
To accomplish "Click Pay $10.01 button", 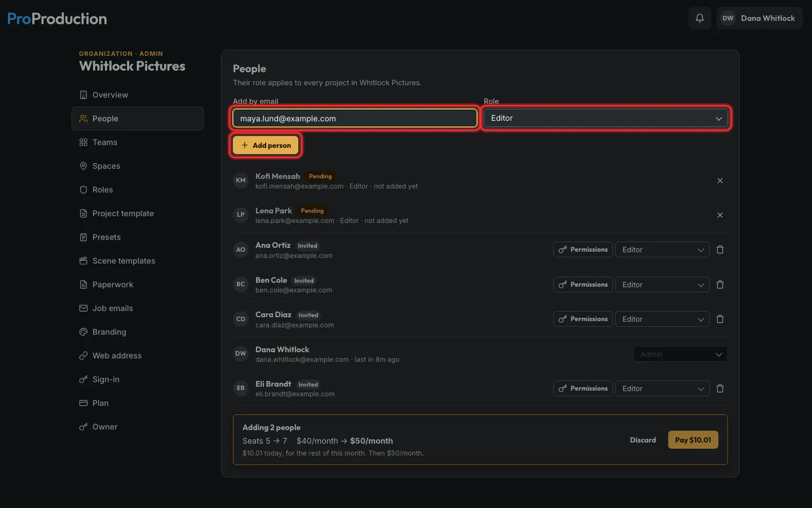I will tap(693, 440).
